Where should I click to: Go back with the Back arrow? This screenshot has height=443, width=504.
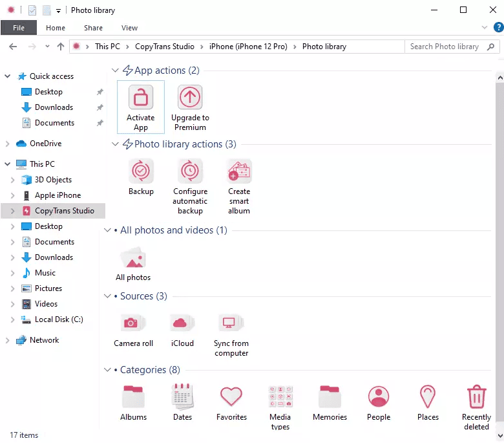(x=13, y=47)
